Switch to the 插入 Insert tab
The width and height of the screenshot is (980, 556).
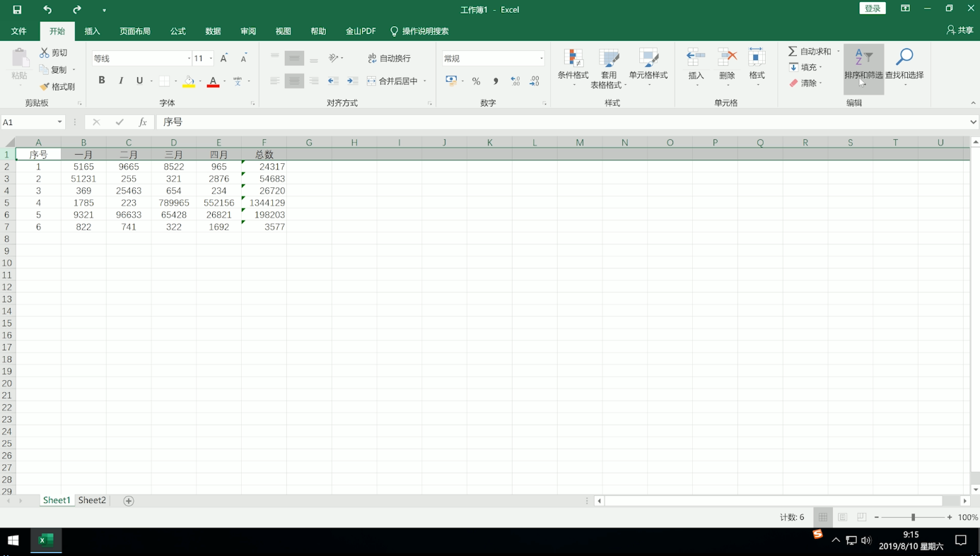pos(92,31)
